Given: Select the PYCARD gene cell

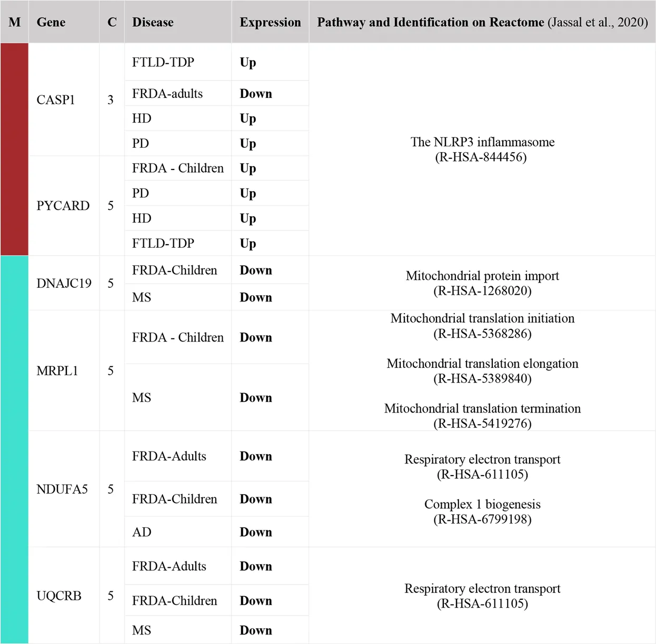Looking at the screenshot, I should (x=63, y=206).
